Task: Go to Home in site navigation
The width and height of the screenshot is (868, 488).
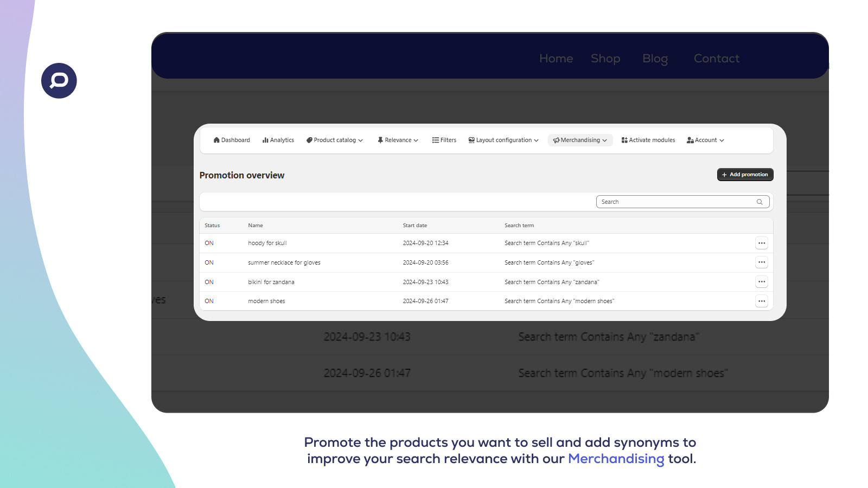Action: [x=556, y=59]
